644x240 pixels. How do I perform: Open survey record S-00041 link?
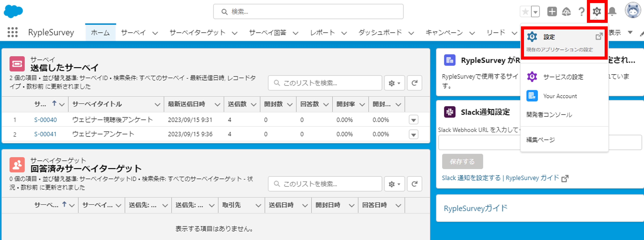click(45, 134)
